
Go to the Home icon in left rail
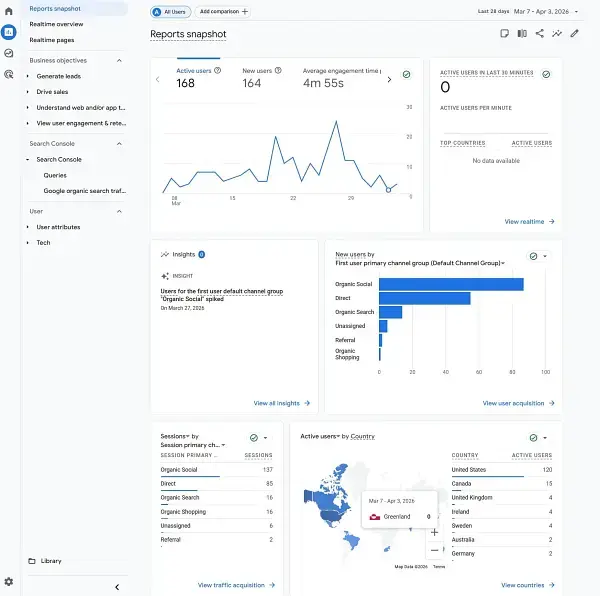pos(9,10)
